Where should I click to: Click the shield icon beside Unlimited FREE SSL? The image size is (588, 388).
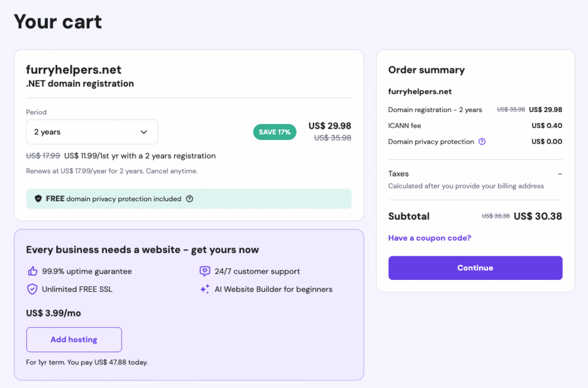(x=32, y=289)
